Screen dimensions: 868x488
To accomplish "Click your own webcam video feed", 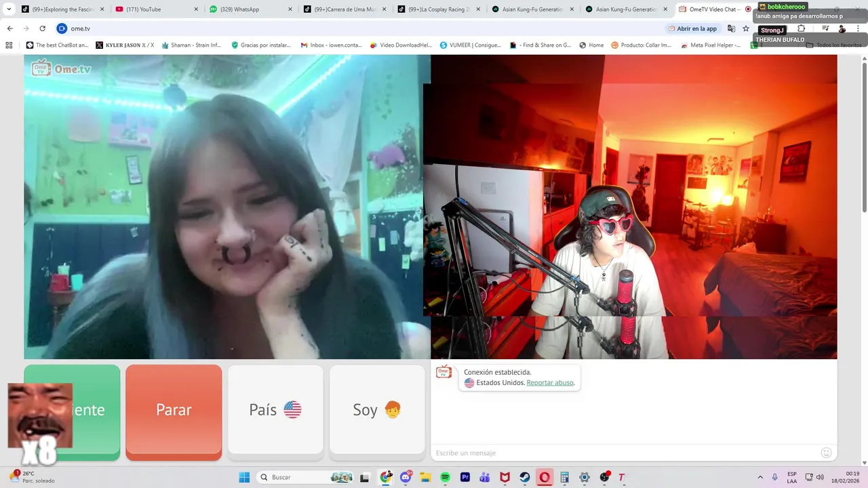I will [x=634, y=207].
